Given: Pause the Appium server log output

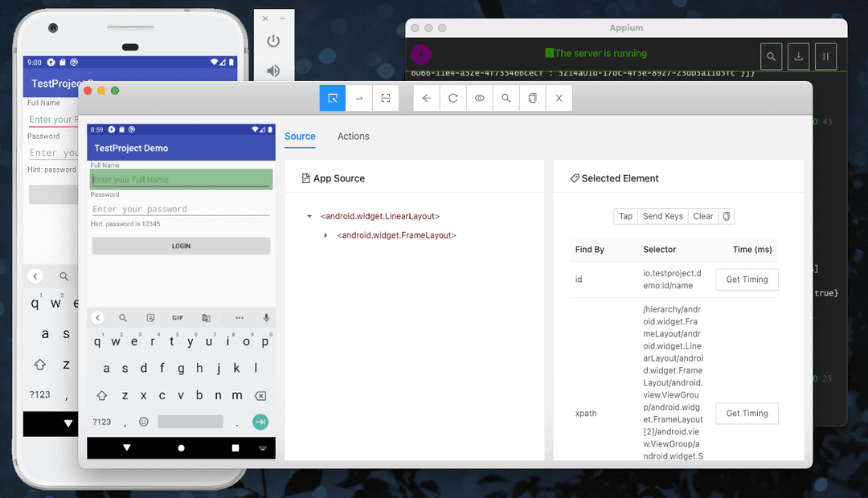Looking at the screenshot, I should click(x=825, y=56).
